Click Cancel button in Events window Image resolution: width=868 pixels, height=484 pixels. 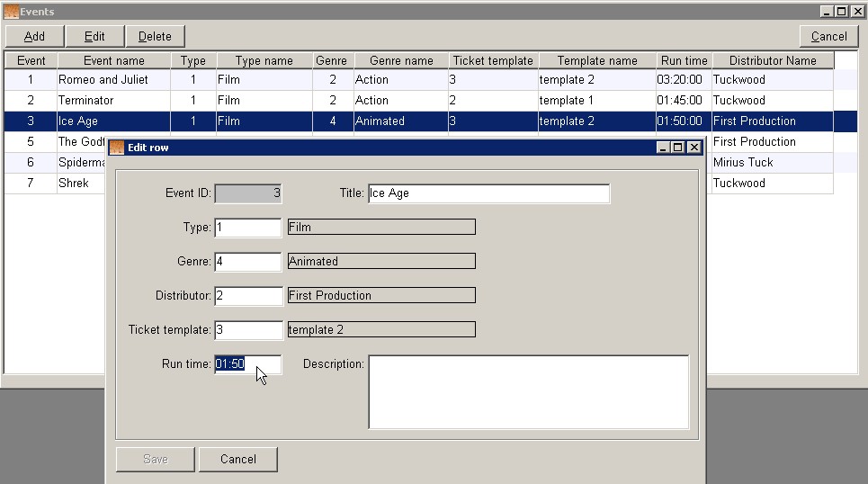828,36
